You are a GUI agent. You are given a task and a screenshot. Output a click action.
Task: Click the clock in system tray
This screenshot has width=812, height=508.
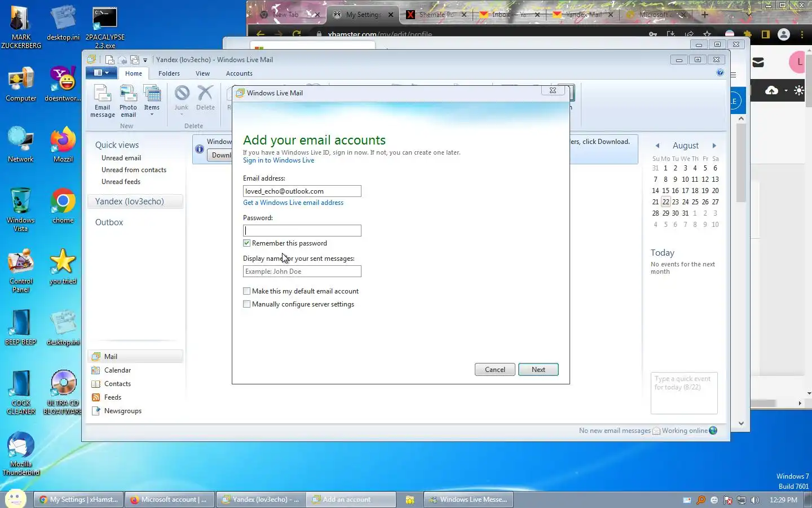coord(783,500)
